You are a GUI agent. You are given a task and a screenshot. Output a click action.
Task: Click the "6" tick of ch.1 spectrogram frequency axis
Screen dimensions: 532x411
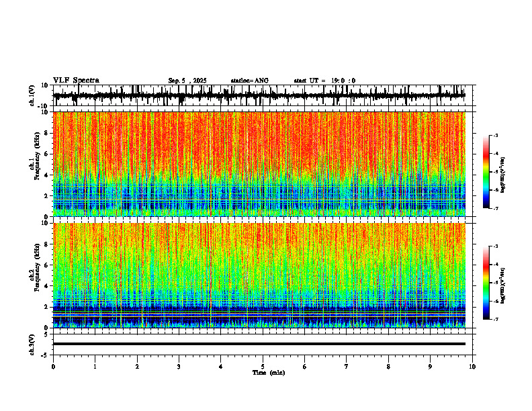pyautogui.click(x=47, y=154)
